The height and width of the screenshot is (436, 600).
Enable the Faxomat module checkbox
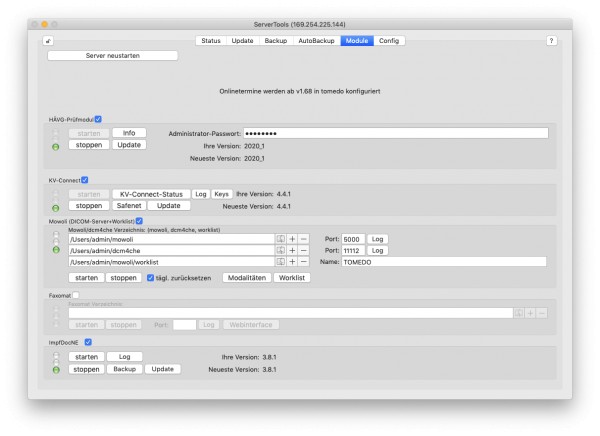click(76, 295)
